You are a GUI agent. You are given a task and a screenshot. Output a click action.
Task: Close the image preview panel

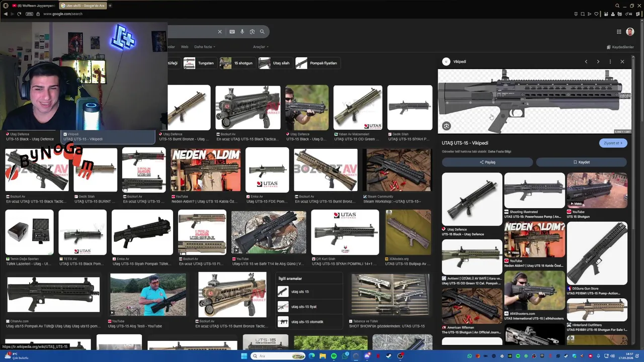click(622, 61)
